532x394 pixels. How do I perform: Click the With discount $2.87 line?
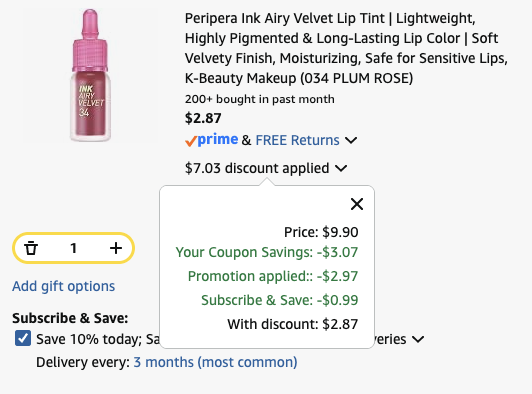pyautogui.click(x=292, y=324)
